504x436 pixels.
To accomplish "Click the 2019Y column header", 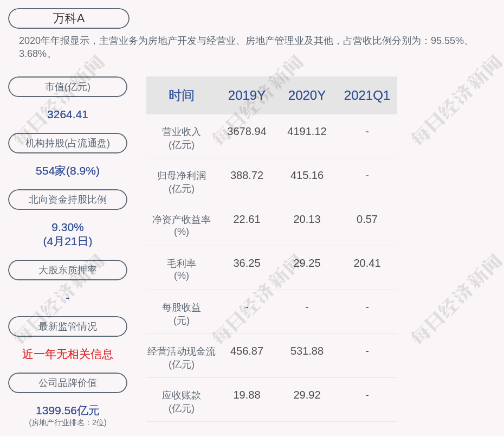I will point(247,95).
